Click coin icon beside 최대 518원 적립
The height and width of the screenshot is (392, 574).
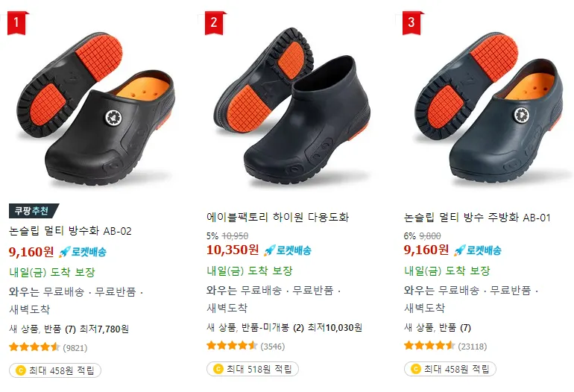click(x=218, y=369)
